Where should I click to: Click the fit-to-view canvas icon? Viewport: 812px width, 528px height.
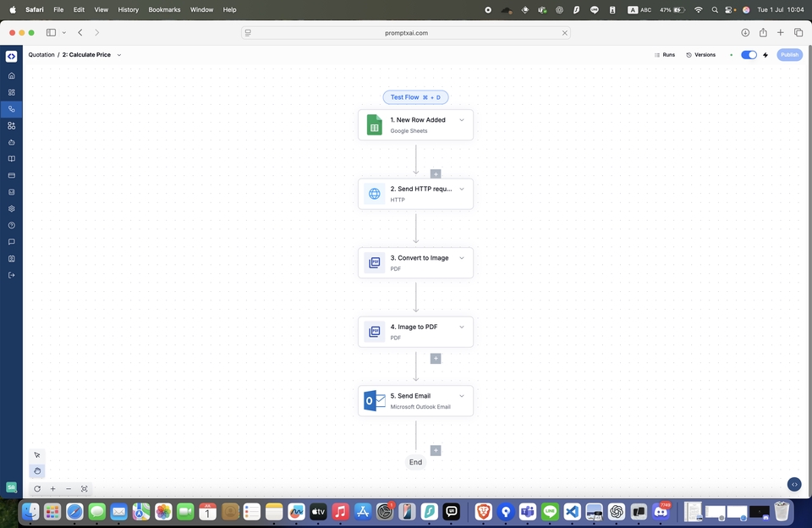pos(85,489)
